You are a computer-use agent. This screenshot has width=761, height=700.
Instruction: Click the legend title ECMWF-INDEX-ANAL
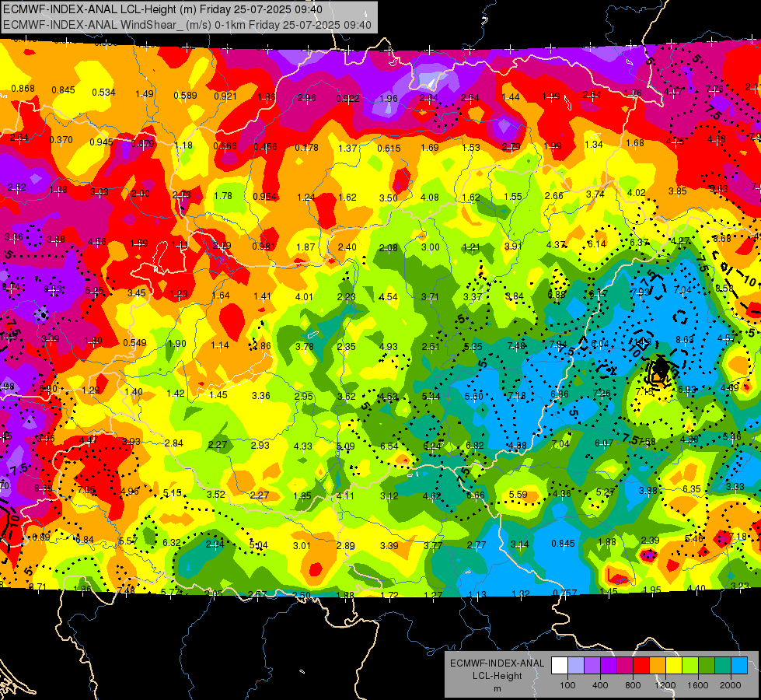(497, 663)
